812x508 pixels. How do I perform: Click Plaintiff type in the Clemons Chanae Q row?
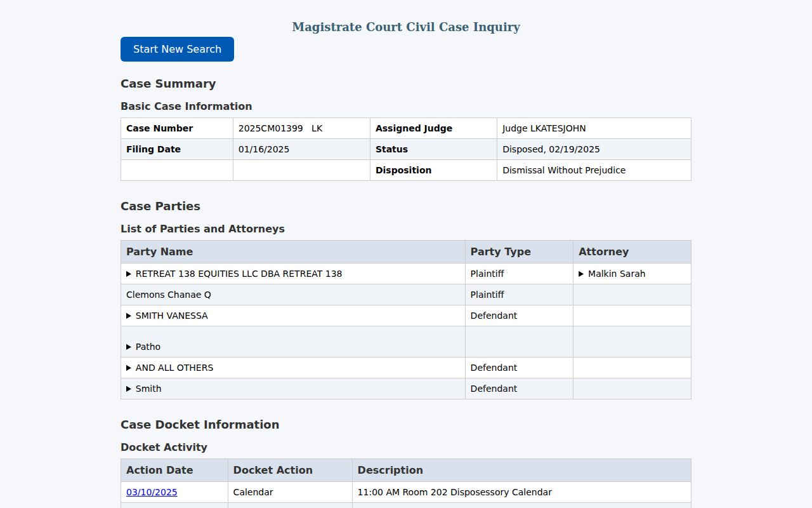tap(487, 295)
